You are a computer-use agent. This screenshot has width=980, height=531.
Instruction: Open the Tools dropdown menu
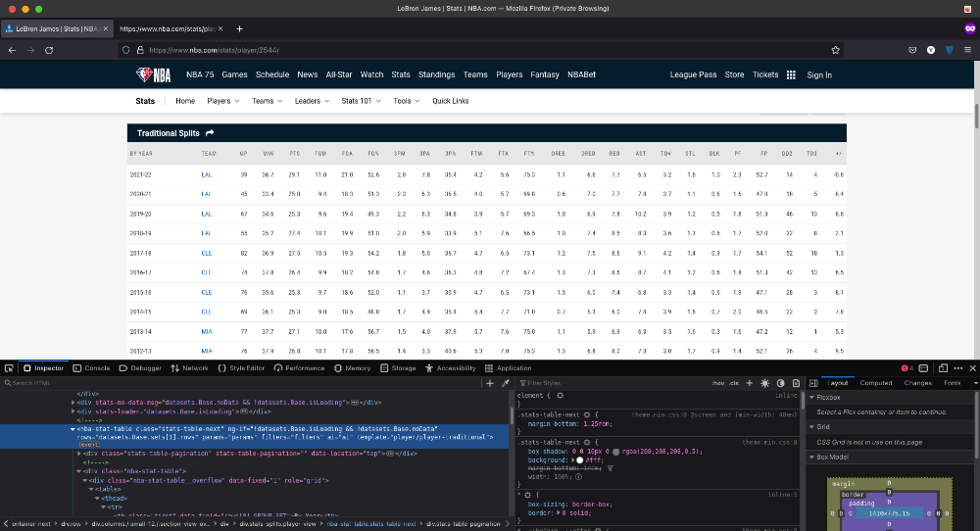coord(407,101)
